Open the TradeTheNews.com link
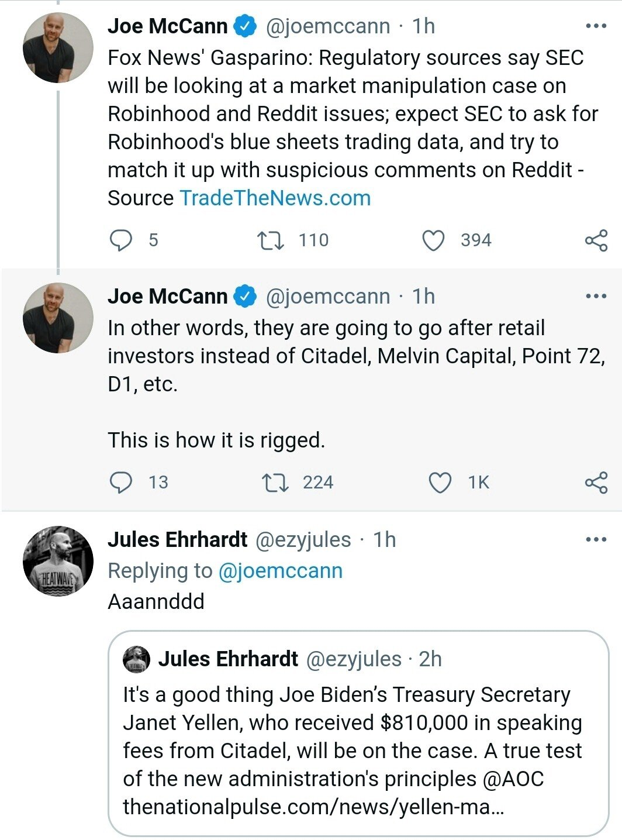Viewport: 622px width, 840px height. click(275, 198)
